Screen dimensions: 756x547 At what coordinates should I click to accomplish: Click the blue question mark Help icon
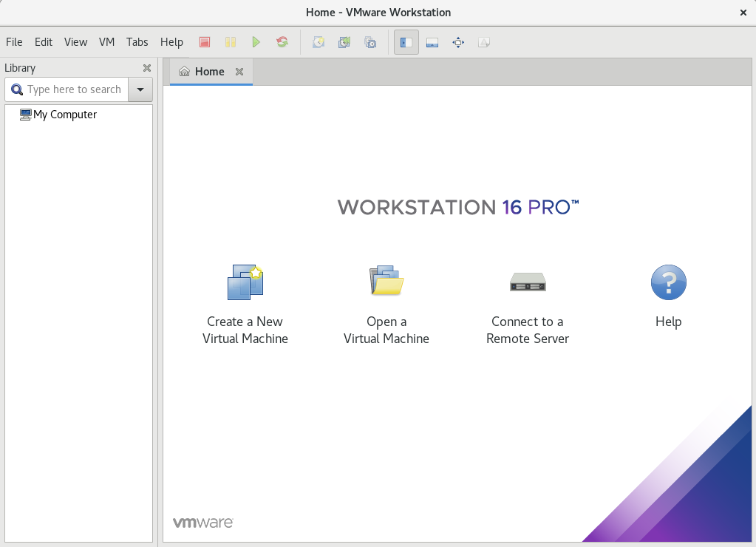668,282
